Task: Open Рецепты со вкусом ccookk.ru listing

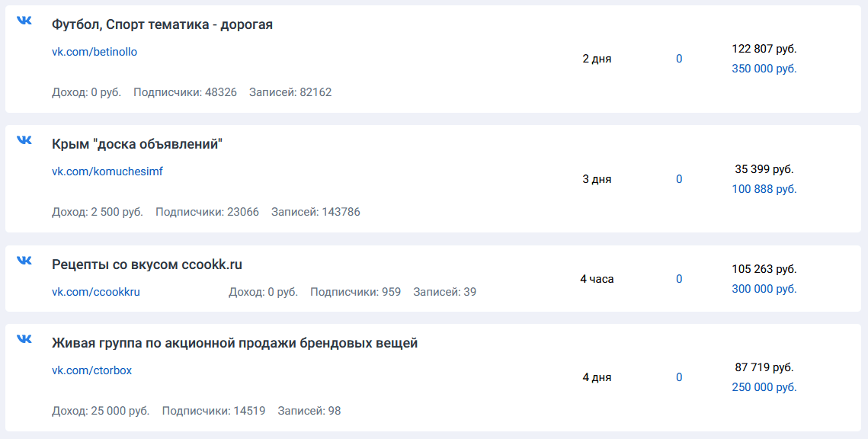Action: 146,264
